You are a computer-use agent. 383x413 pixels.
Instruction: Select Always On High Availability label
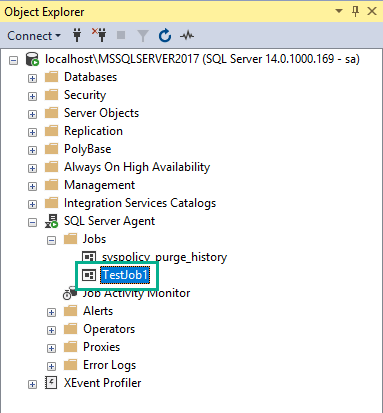coord(137,167)
